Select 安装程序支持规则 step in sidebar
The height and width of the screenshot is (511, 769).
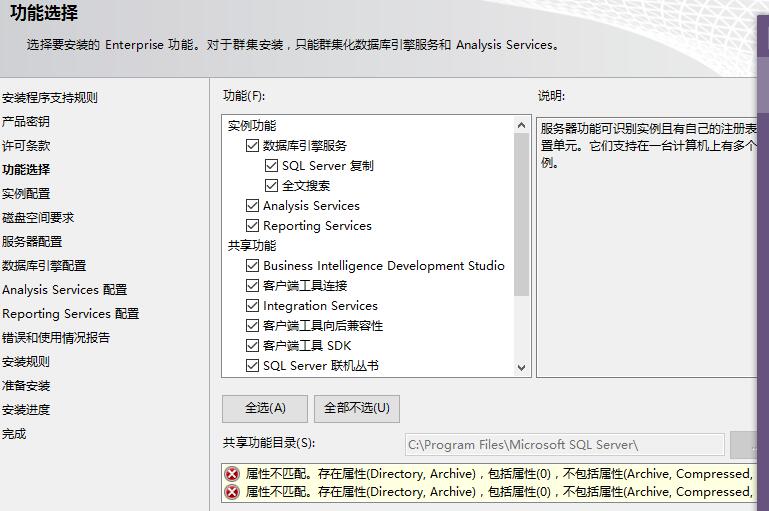tap(50, 98)
